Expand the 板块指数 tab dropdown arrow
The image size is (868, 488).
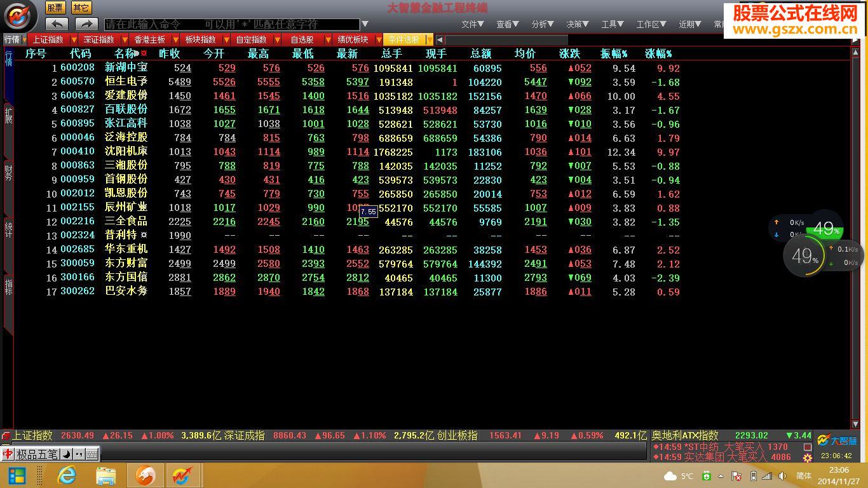(226, 39)
